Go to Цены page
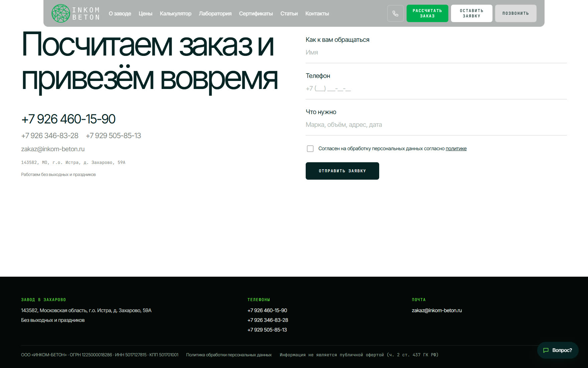This screenshot has width=588, height=368. coord(145,14)
